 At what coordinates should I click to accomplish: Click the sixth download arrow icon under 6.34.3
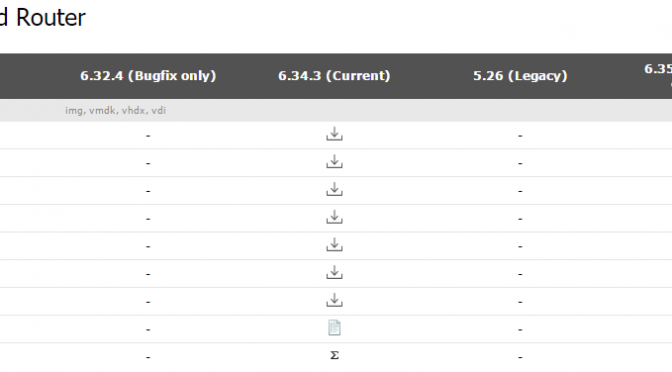pos(334,273)
